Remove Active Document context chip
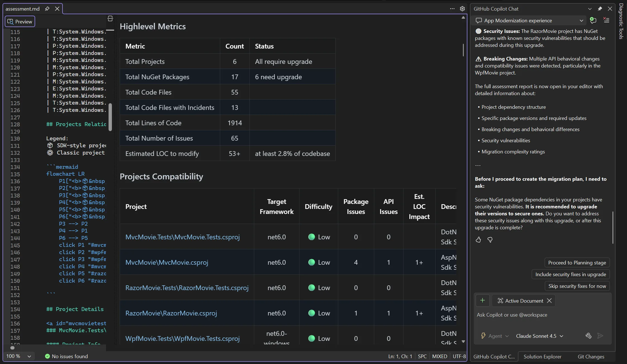Image resolution: width=627 pixels, height=364 pixels. coord(549,301)
